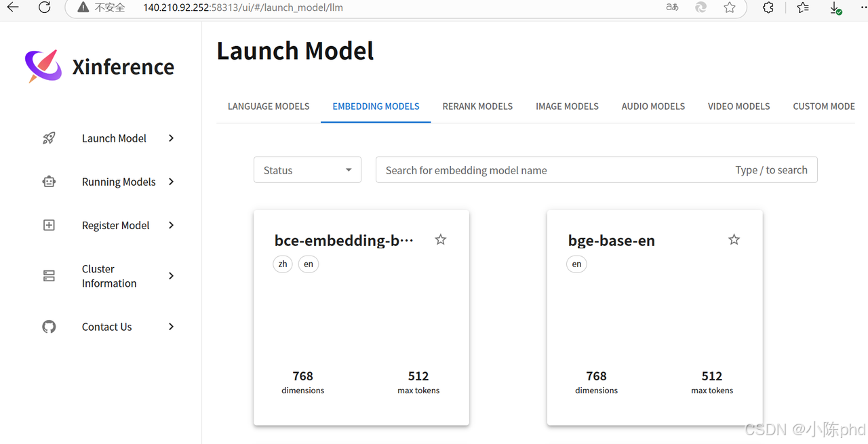Open the Custom Models tab

click(x=823, y=106)
